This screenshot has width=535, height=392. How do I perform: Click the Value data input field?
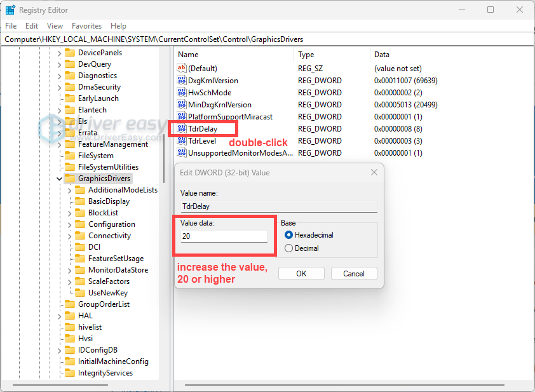point(224,236)
